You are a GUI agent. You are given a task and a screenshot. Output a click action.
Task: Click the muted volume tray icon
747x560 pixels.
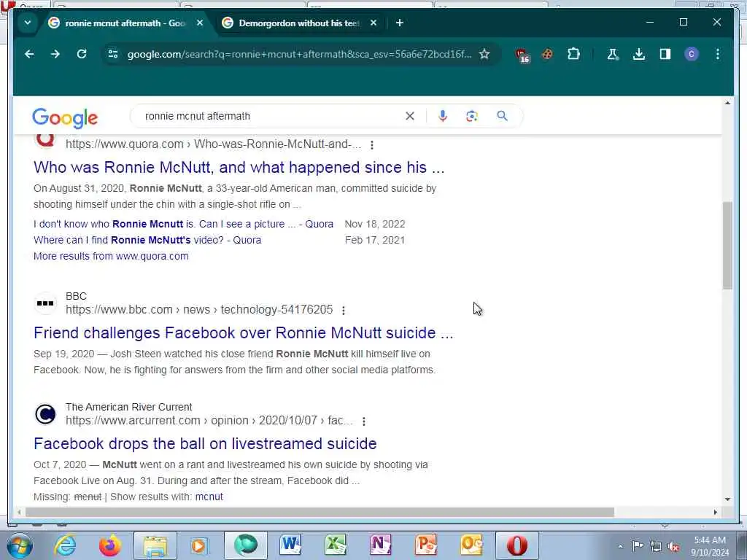(x=673, y=546)
